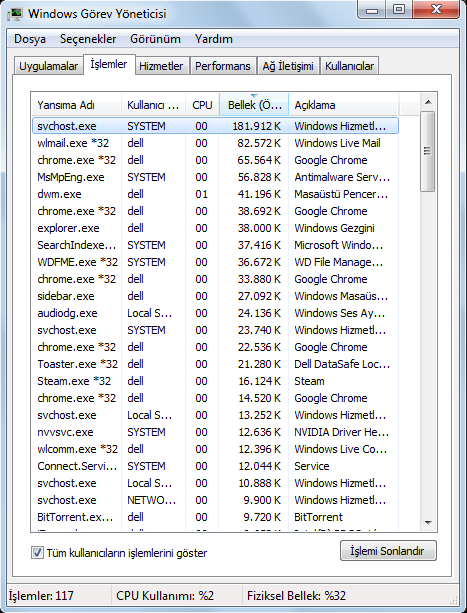Select the chrome.exe process using 65.564 K

point(215,160)
